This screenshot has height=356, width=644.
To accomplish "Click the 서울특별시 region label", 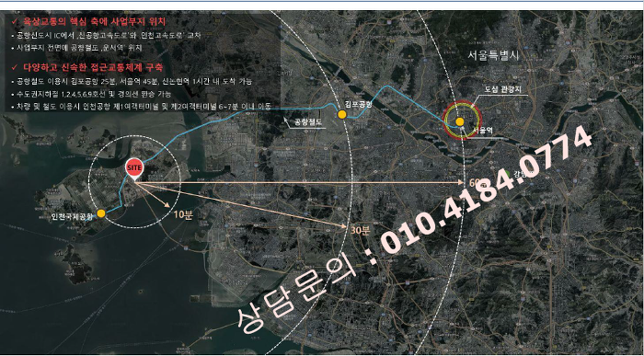I will [493, 55].
